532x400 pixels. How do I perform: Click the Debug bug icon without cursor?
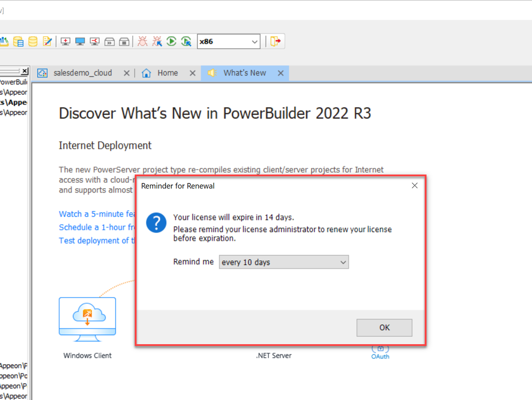(x=142, y=42)
